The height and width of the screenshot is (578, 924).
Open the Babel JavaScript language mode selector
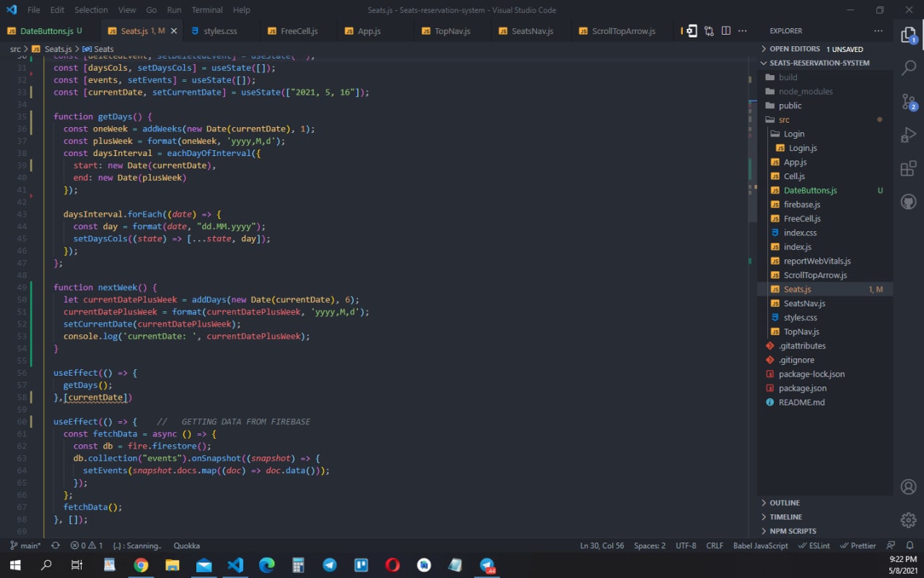760,545
